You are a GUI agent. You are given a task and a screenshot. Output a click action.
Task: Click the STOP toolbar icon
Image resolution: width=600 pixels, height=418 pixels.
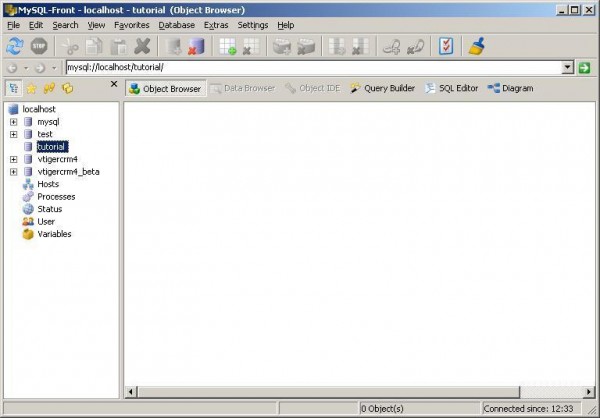[39, 46]
